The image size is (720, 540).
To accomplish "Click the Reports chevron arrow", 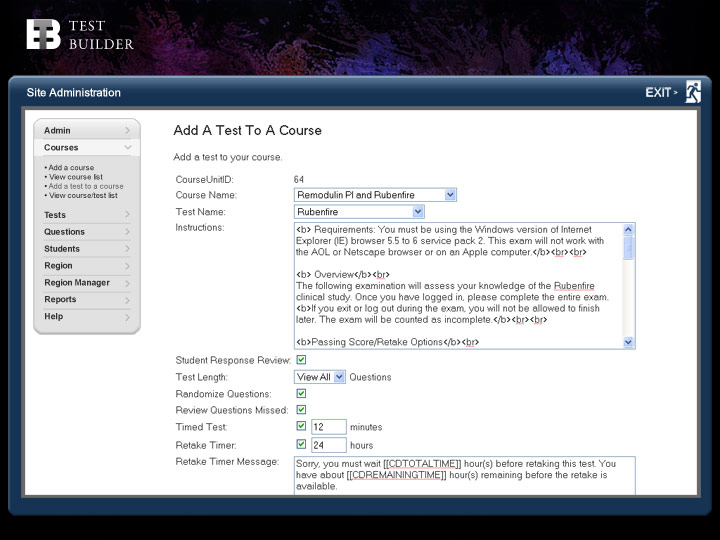I will point(127,300).
